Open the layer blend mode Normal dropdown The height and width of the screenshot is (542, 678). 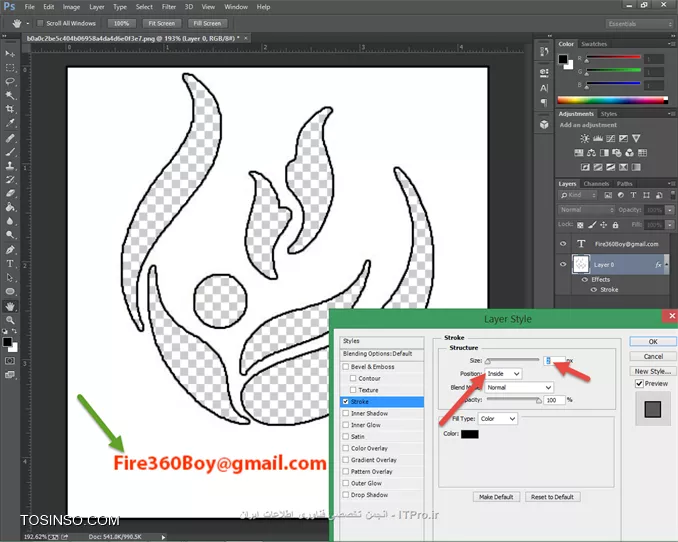click(x=586, y=210)
